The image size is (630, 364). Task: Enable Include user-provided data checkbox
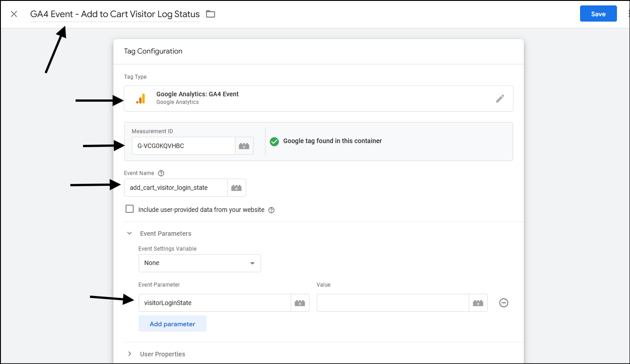click(130, 209)
